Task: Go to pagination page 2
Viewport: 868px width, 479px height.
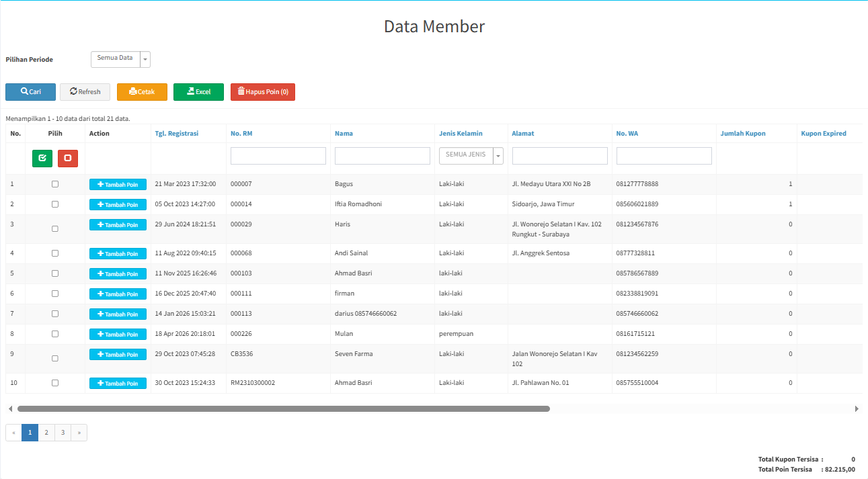Action: (46, 433)
